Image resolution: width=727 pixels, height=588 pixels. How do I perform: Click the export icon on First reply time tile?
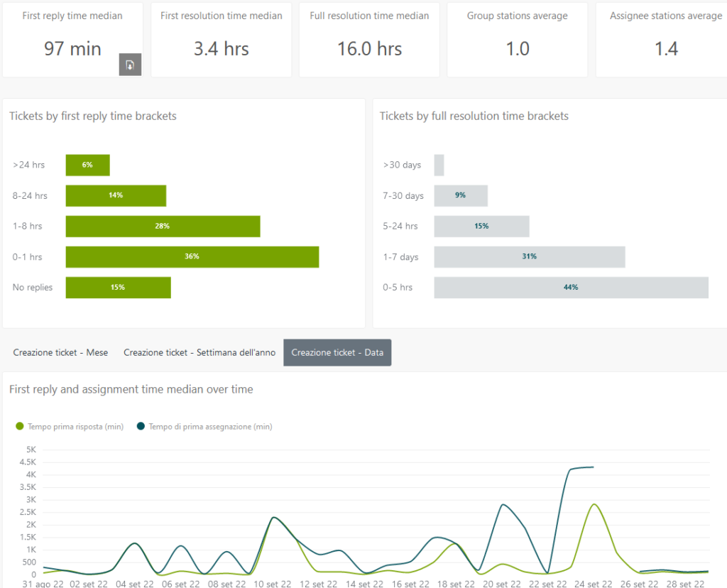tap(130, 65)
